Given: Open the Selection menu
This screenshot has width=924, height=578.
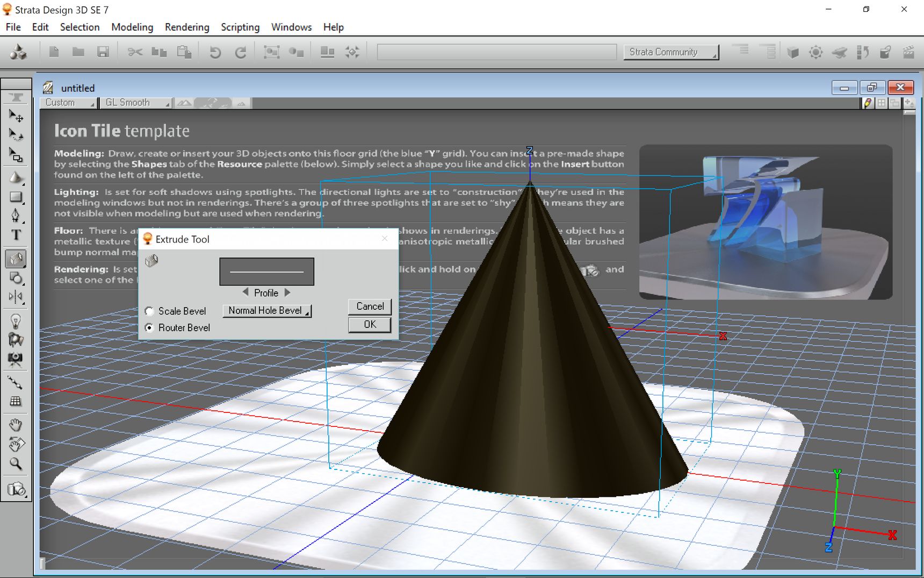Looking at the screenshot, I should pyautogui.click(x=80, y=27).
